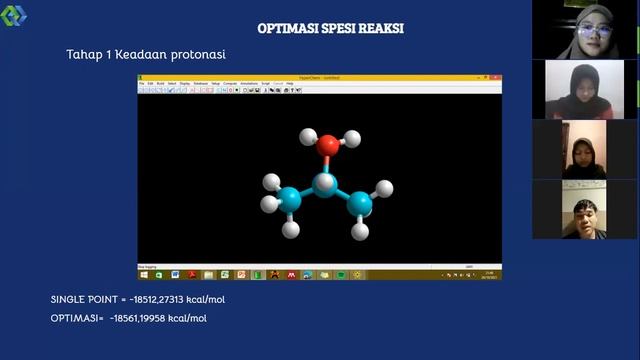Screen dimensions: 640x360
Task: Open the Compute menu in HyperChem
Action: click(230, 84)
